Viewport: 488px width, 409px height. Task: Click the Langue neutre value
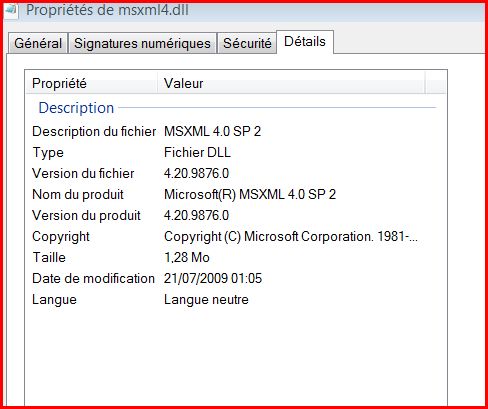click(206, 299)
